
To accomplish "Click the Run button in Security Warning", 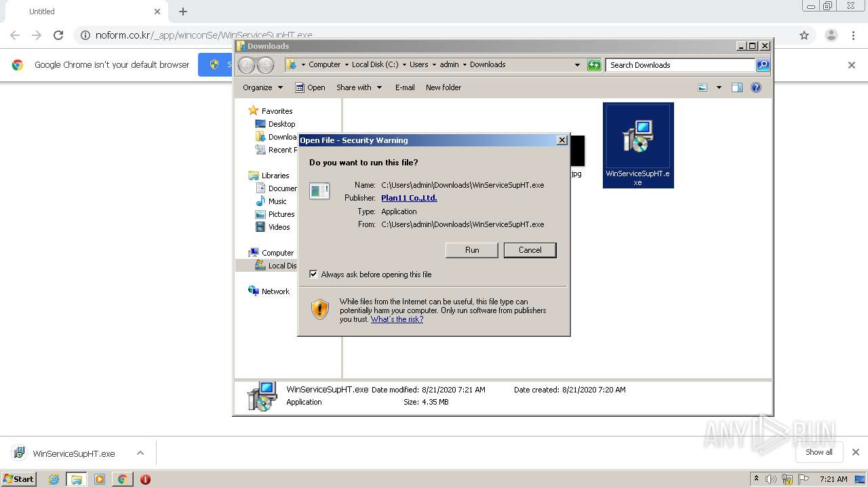I will [x=472, y=250].
